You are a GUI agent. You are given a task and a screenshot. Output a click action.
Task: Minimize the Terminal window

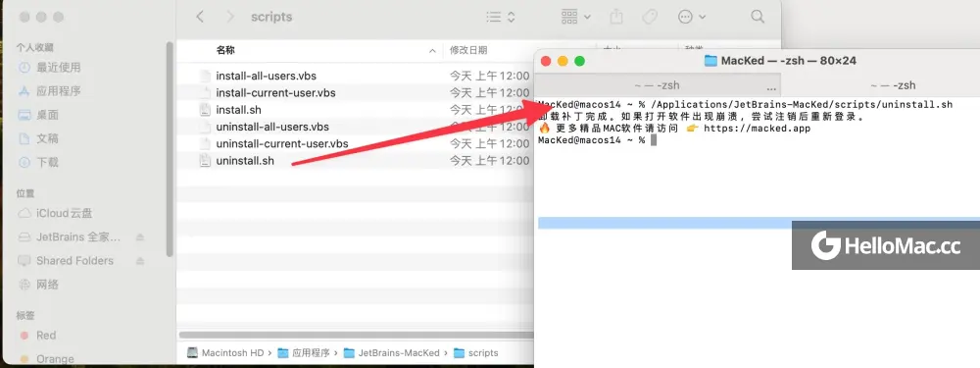click(563, 61)
